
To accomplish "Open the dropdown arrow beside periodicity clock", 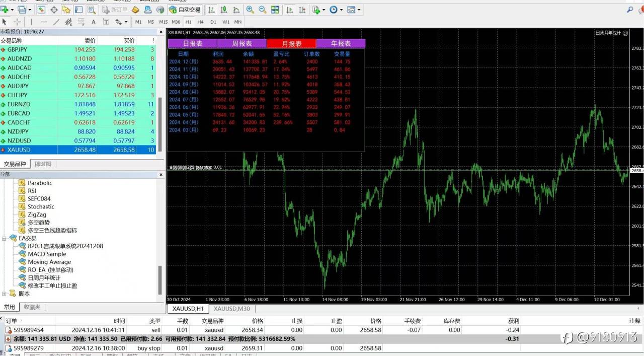I will pyautogui.click(x=341, y=10).
